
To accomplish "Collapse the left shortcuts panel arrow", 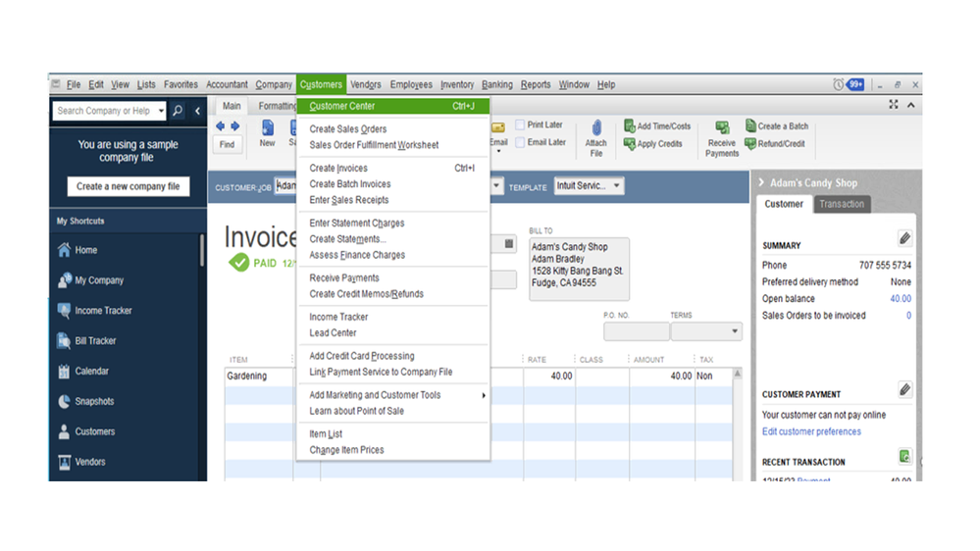I will pos(197,111).
